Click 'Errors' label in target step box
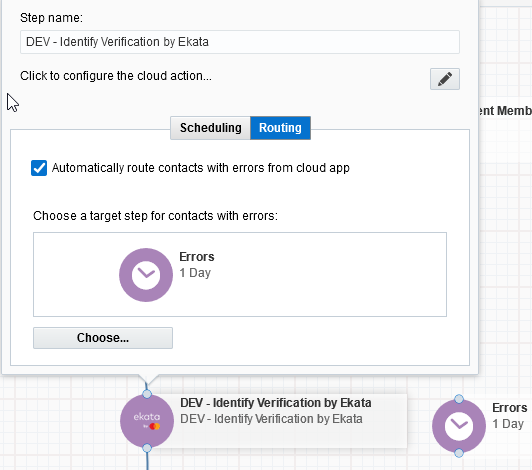Viewport: 532px width, 470px height. (x=197, y=257)
